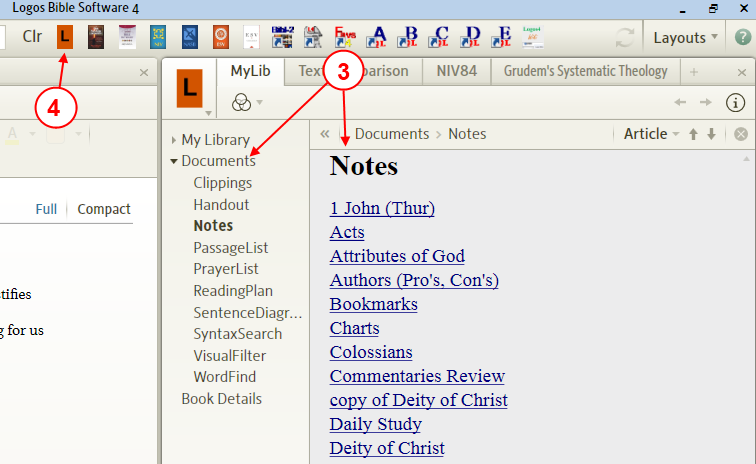Screen dimensions: 756x464
Task: Open the orange ESV book shortcut
Action: point(221,37)
